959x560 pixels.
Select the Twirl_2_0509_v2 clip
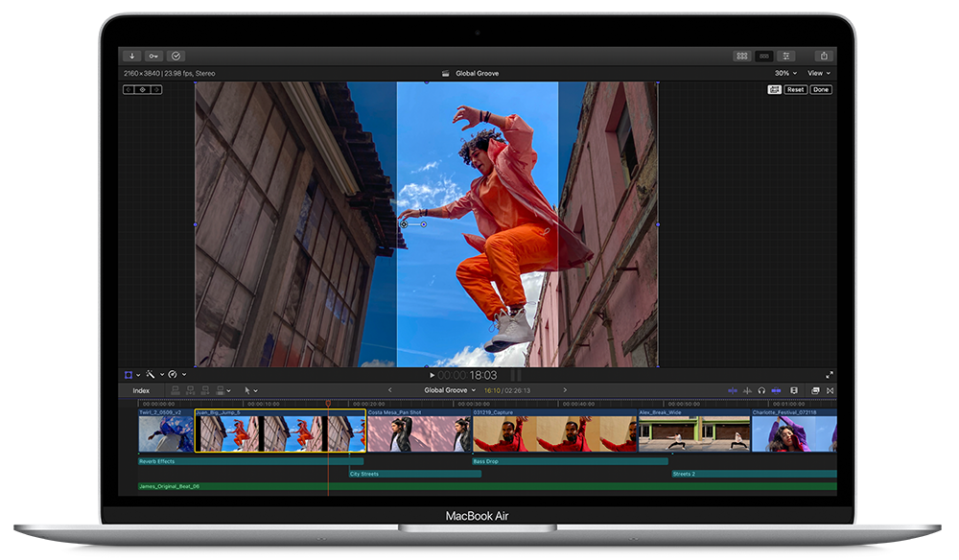(x=166, y=431)
